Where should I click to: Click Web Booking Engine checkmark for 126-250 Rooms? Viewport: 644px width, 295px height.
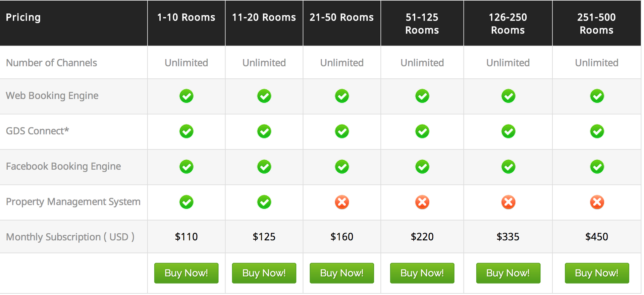[x=508, y=96]
